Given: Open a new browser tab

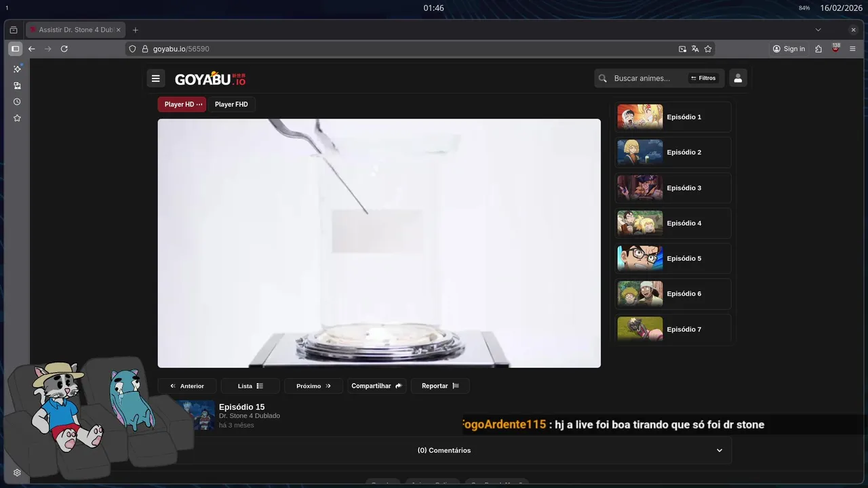Looking at the screenshot, I should [135, 30].
